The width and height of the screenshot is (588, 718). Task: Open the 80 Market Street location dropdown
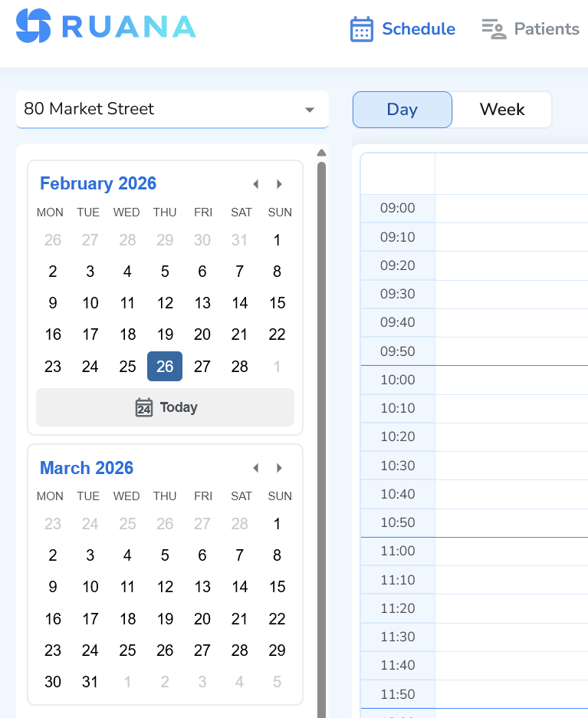tap(172, 109)
